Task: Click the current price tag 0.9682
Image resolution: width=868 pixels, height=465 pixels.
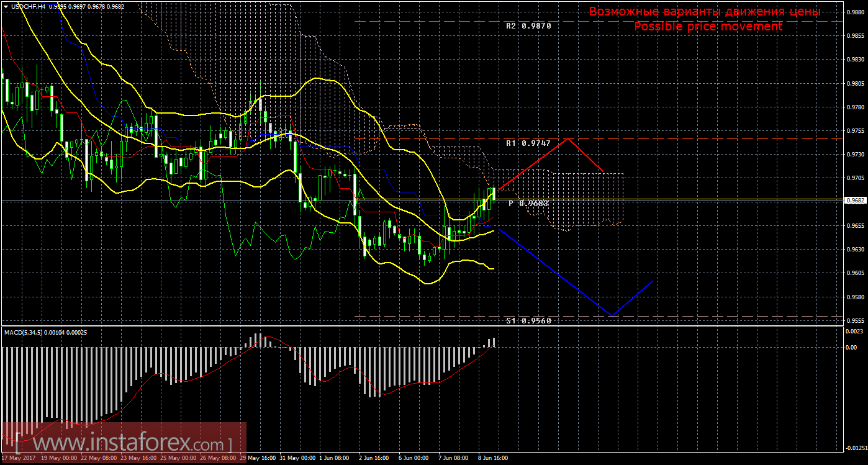Action: click(x=856, y=200)
